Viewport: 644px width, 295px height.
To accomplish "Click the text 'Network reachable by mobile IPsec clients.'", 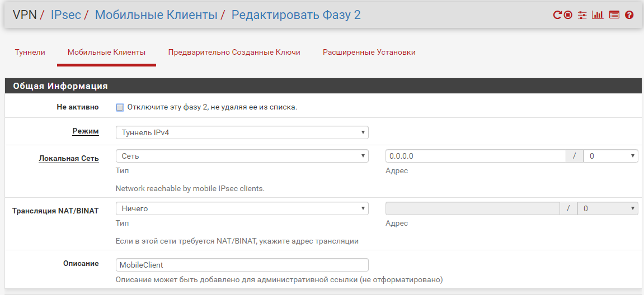I will pyautogui.click(x=190, y=189).
